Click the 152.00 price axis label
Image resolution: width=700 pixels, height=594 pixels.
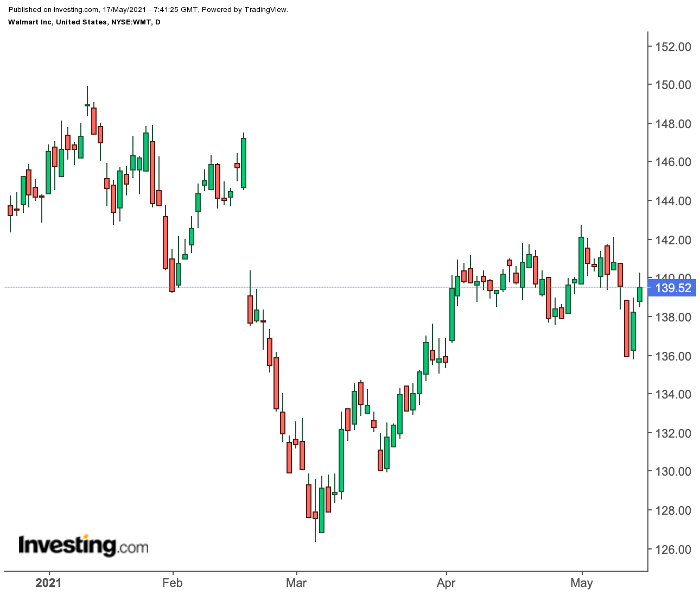[673, 47]
